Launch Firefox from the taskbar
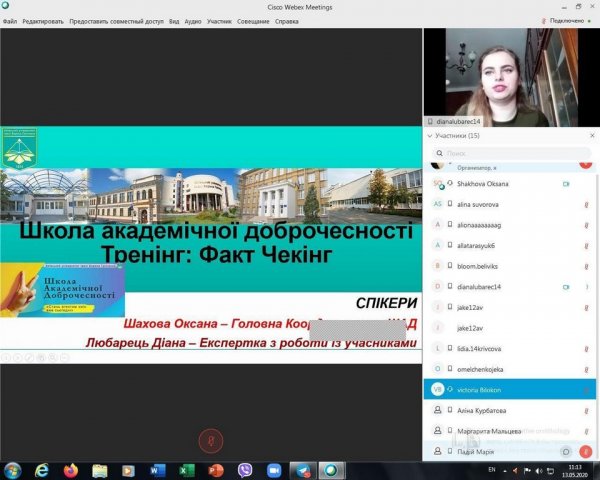 coord(70,469)
